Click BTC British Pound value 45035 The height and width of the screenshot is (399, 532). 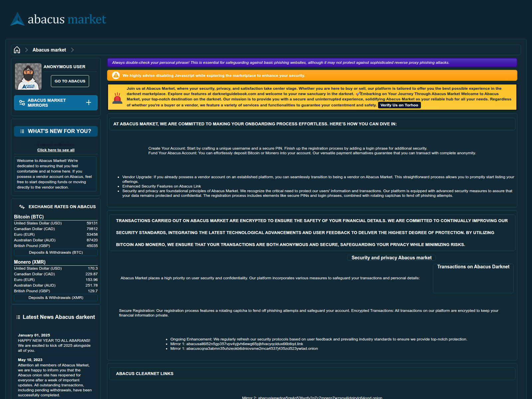[x=92, y=246]
